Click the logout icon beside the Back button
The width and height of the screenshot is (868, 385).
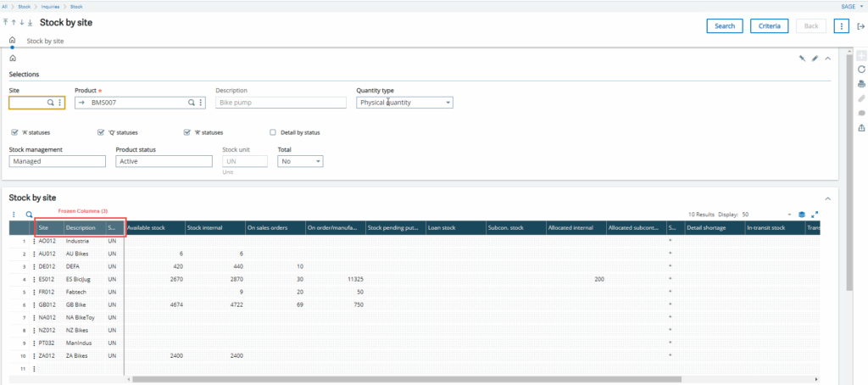(x=860, y=26)
